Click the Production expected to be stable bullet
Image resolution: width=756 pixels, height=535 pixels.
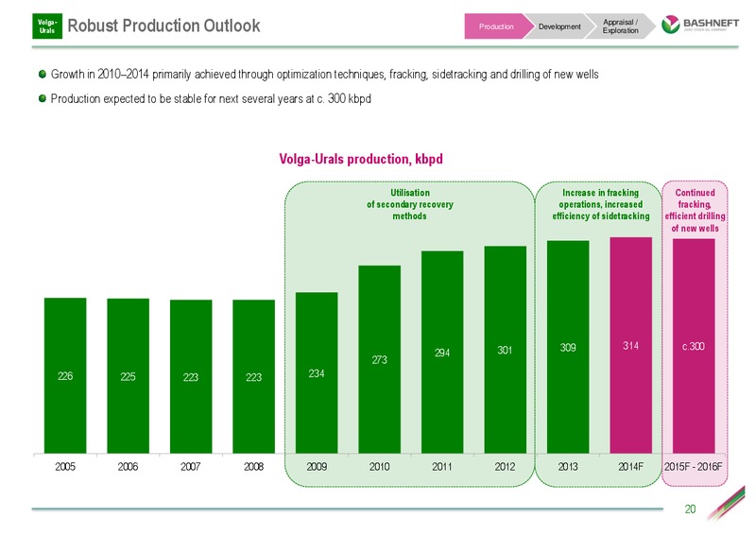point(211,98)
